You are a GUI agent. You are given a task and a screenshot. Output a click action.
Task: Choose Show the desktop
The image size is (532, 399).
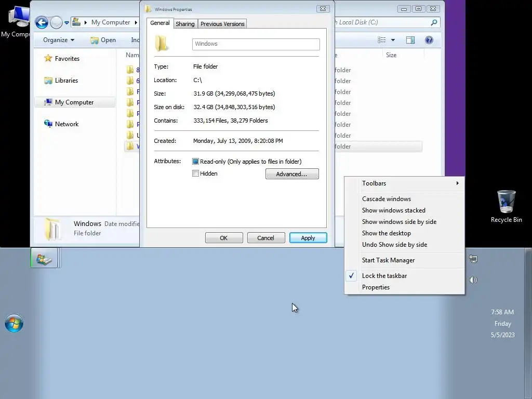point(404,233)
